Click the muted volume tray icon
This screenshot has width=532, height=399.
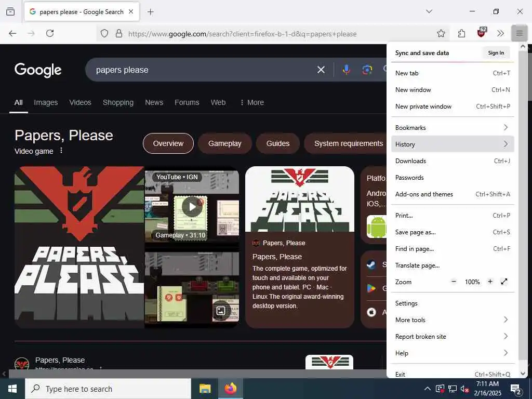pyautogui.click(x=464, y=389)
